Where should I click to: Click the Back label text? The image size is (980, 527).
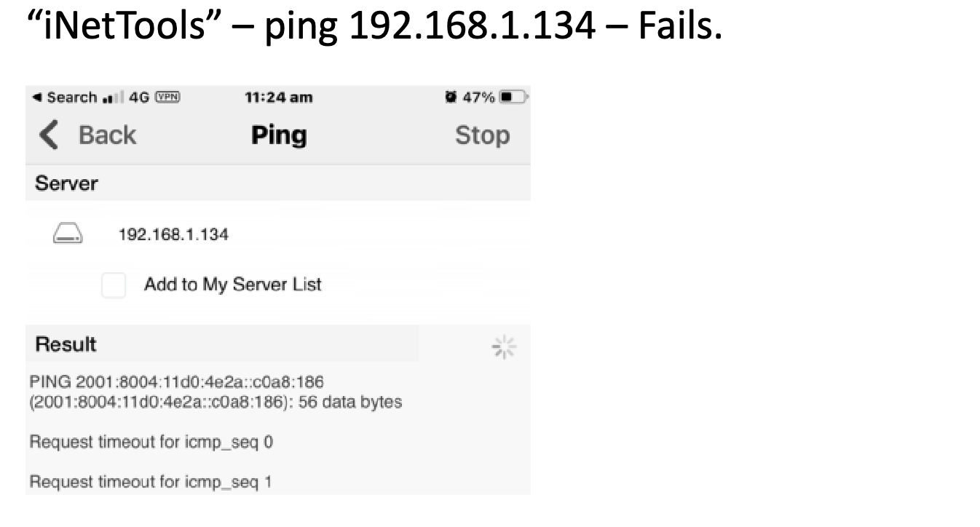[x=107, y=135]
